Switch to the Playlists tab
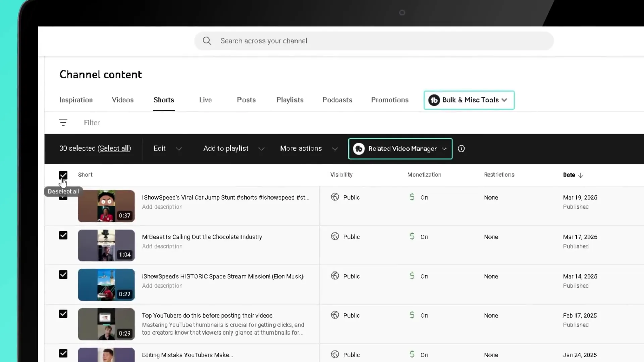The image size is (644, 362). coord(290,100)
